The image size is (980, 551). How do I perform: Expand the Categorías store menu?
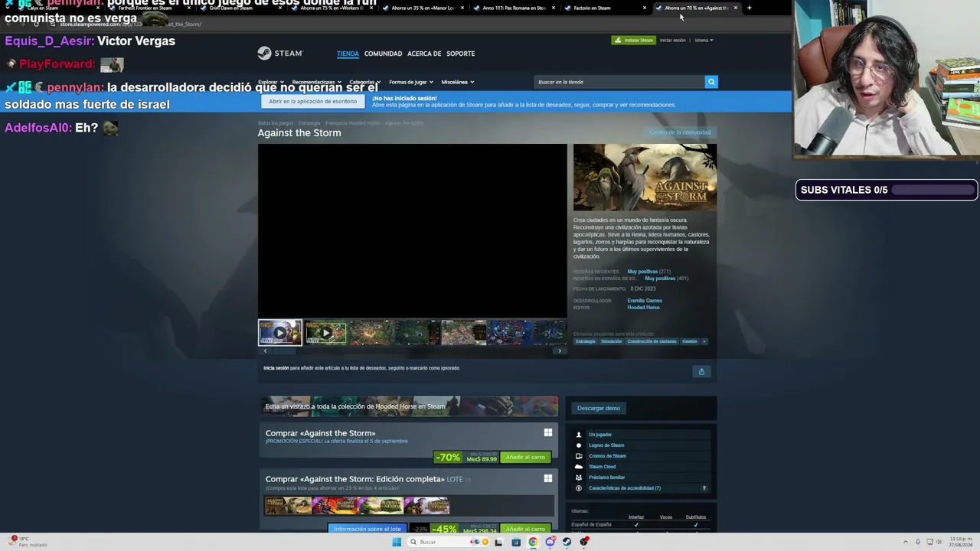(365, 82)
